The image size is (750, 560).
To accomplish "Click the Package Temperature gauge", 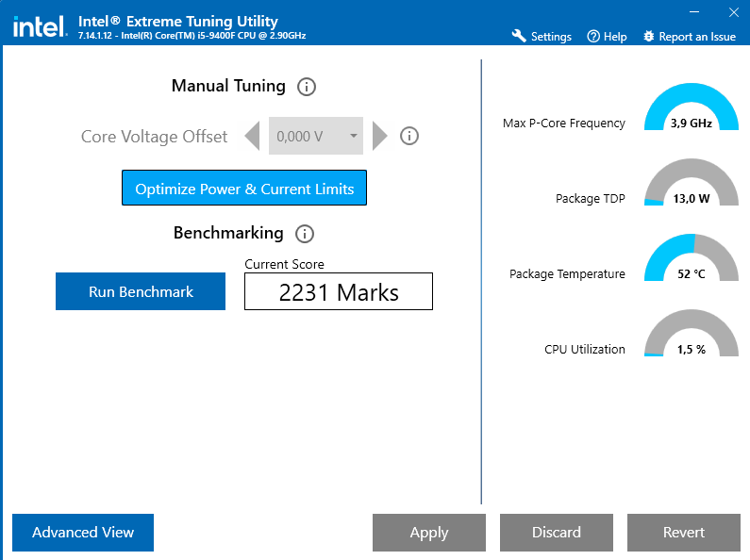I will tap(692, 258).
